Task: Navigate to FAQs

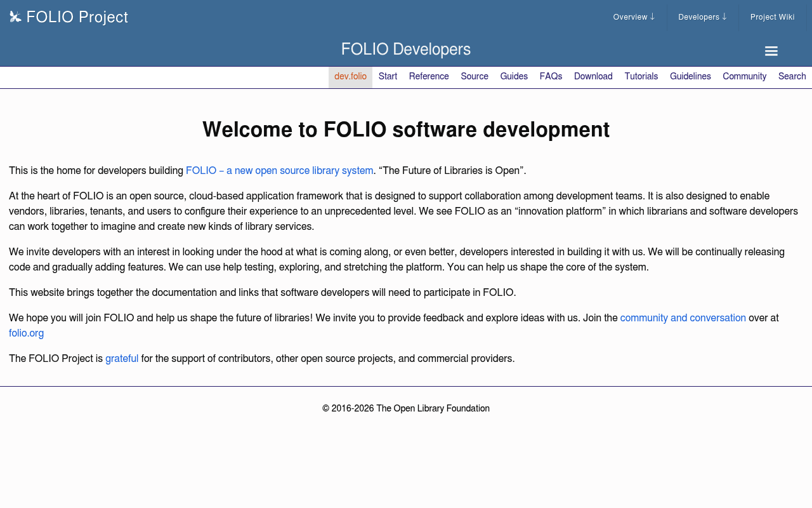Action: (551, 77)
